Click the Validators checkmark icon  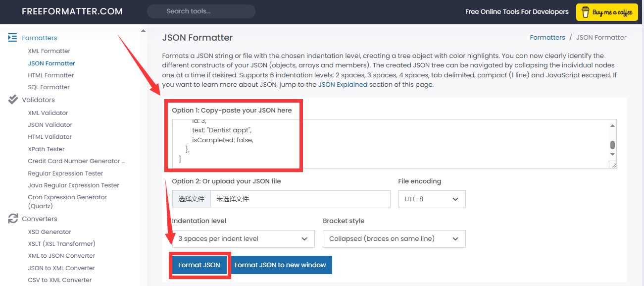pos(13,100)
